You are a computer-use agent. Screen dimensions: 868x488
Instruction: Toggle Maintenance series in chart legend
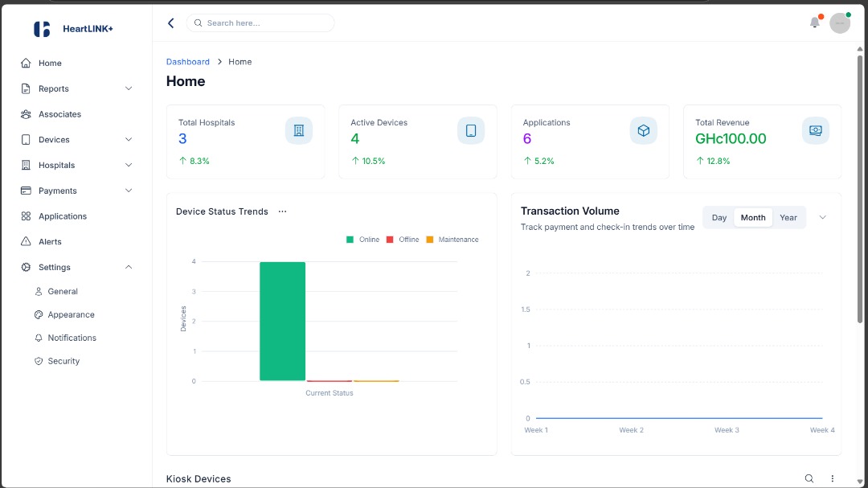pyautogui.click(x=452, y=240)
